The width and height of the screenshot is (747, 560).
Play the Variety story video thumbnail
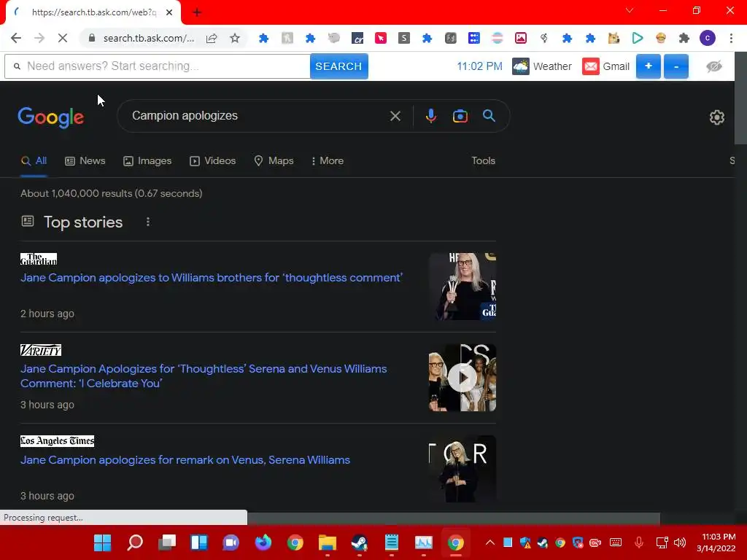(462, 378)
